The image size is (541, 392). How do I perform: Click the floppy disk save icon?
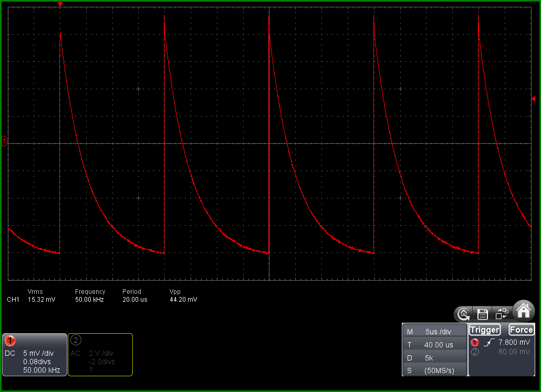[482, 314]
